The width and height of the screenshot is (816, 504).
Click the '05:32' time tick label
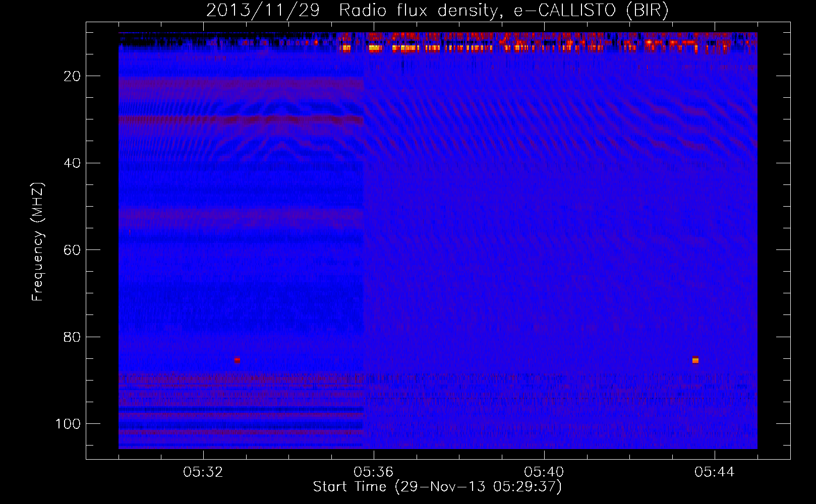click(x=203, y=472)
